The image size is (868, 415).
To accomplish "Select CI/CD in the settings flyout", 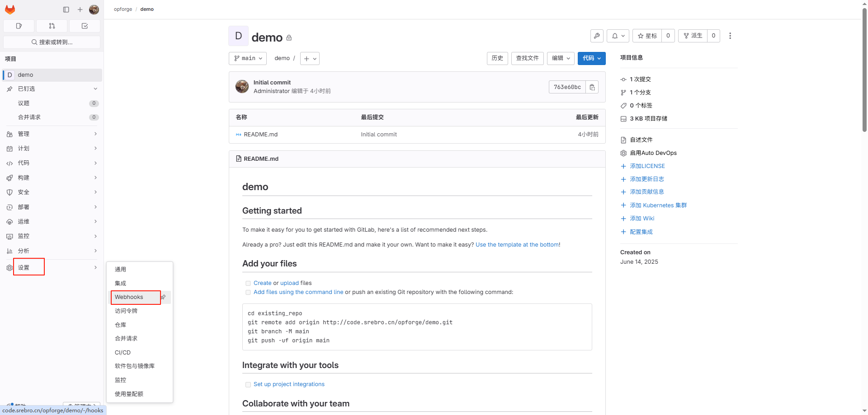I will (123, 353).
